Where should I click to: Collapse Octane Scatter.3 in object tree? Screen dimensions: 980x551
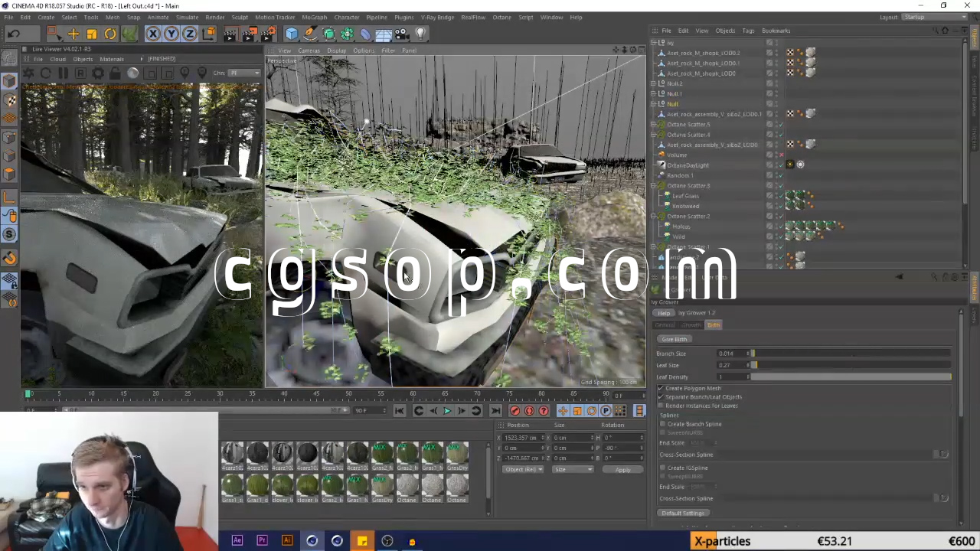click(654, 185)
